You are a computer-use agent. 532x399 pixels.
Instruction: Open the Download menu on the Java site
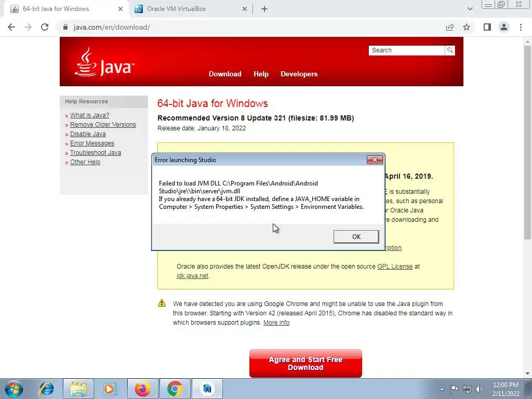tap(225, 74)
